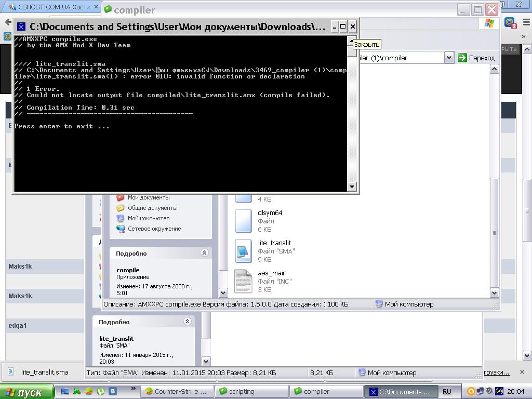Switch to Counter-Strike taskbar window
Viewport: 532px width, 399px height.
pos(177,391)
